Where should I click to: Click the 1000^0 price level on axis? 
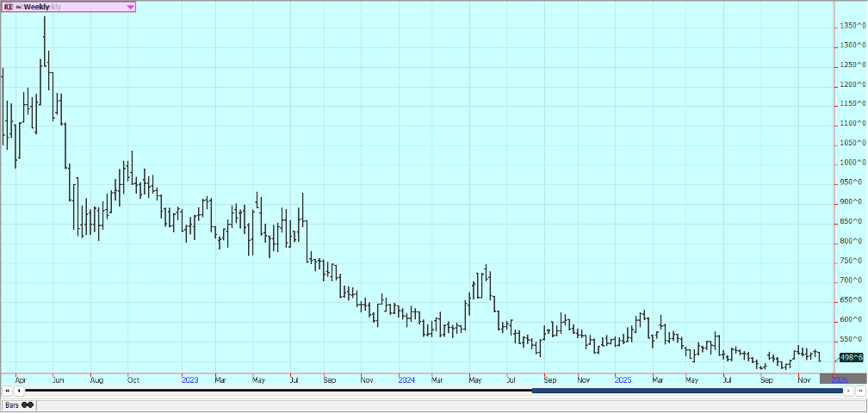[x=853, y=163]
